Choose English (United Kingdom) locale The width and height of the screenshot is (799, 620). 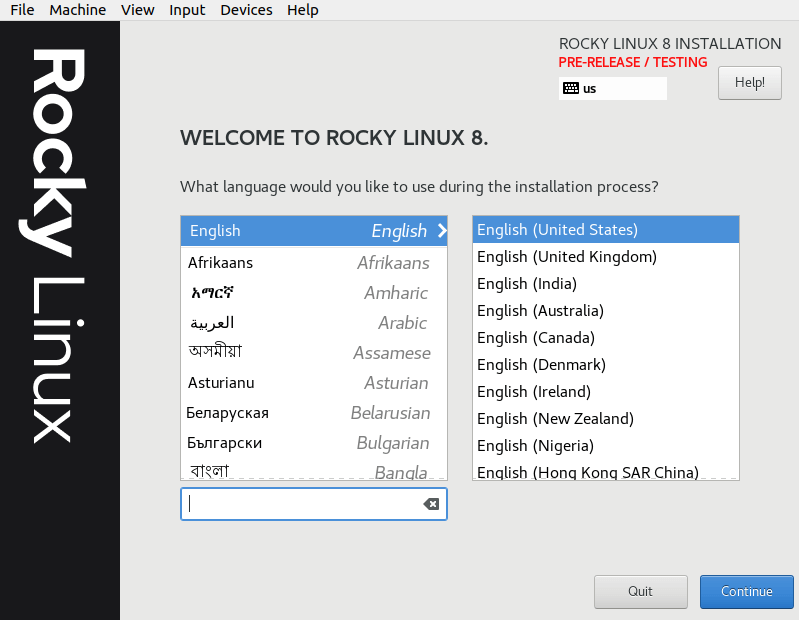[x=606, y=257]
